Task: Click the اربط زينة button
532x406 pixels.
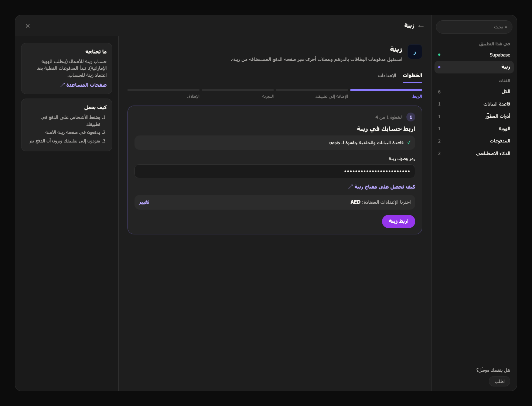Action: (x=399, y=221)
